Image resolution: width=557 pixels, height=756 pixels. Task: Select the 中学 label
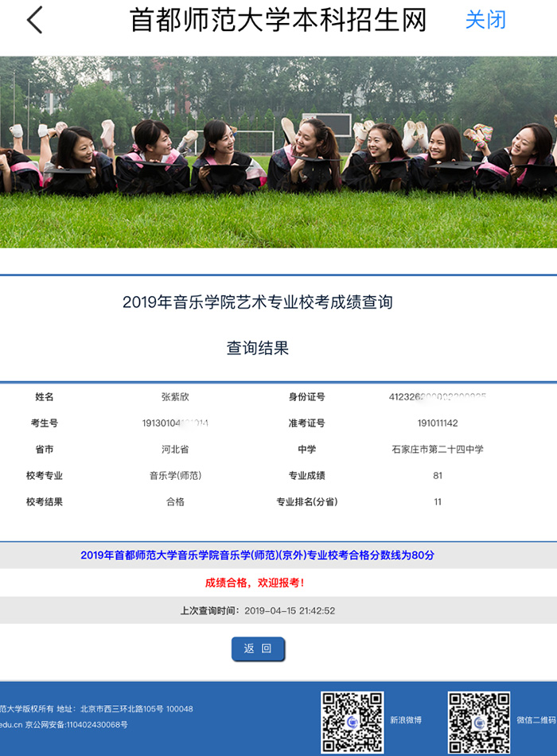[306, 449]
